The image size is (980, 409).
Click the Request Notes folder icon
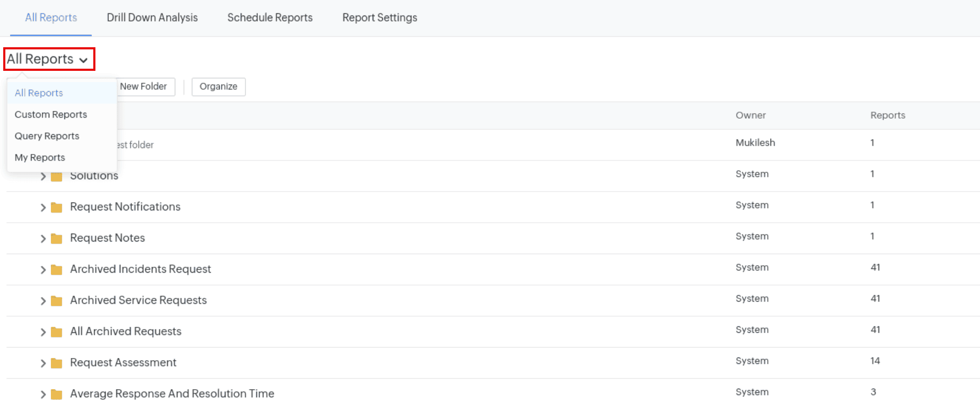click(x=56, y=239)
